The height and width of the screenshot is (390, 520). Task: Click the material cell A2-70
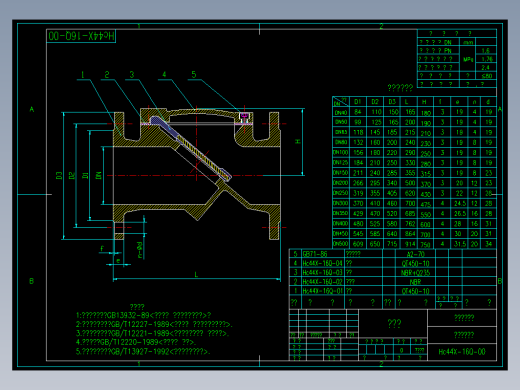pos(415,254)
